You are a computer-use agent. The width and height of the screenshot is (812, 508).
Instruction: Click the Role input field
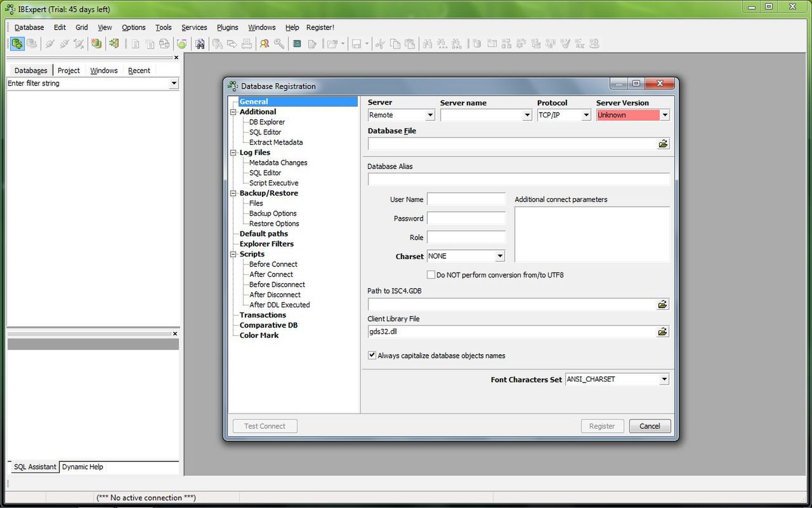pos(466,237)
